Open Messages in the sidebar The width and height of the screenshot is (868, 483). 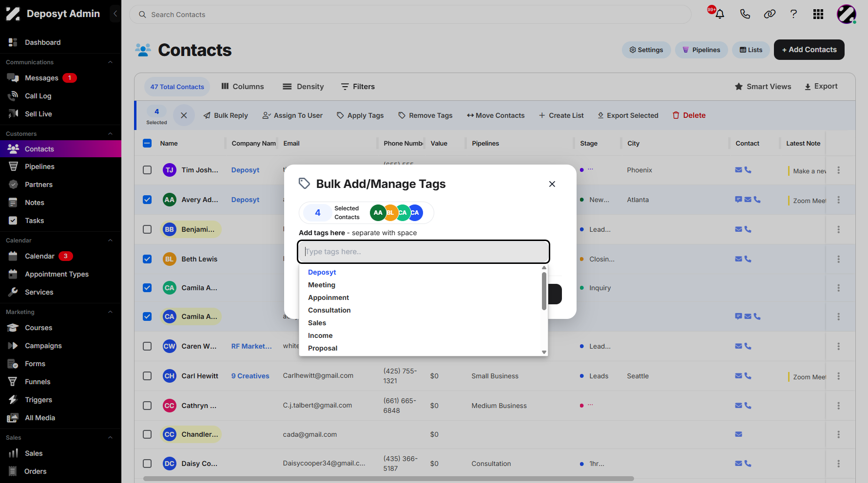tap(41, 78)
